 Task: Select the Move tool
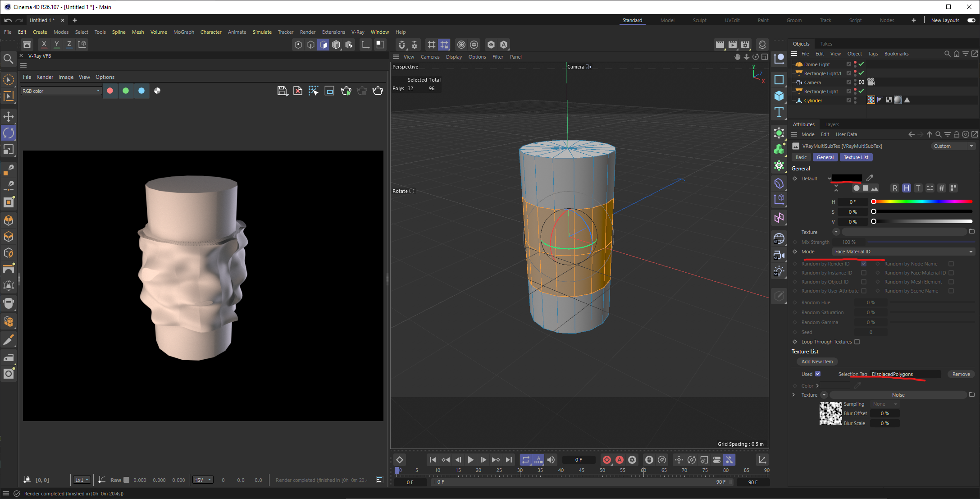[x=9, y=117]
